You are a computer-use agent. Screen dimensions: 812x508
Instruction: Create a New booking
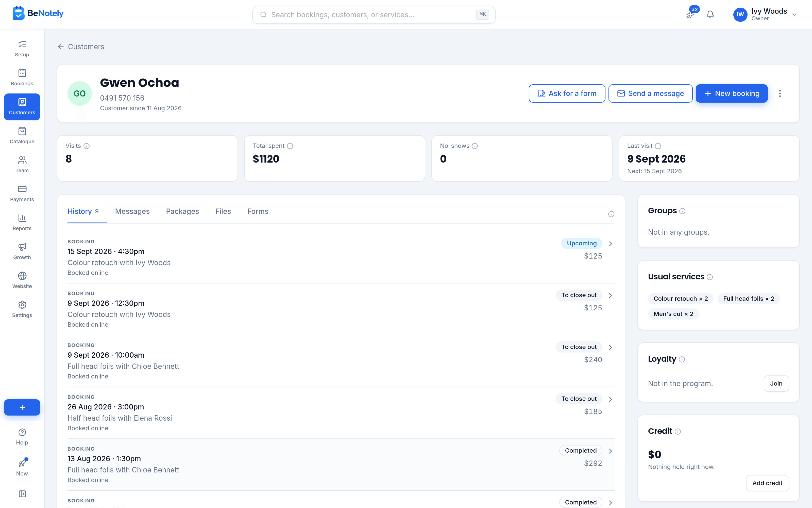732,93
